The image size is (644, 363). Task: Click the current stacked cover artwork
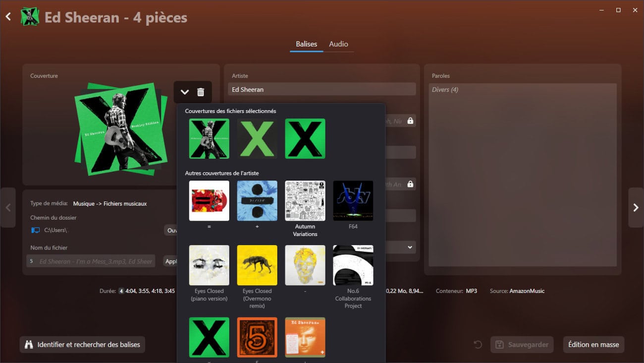121,129
